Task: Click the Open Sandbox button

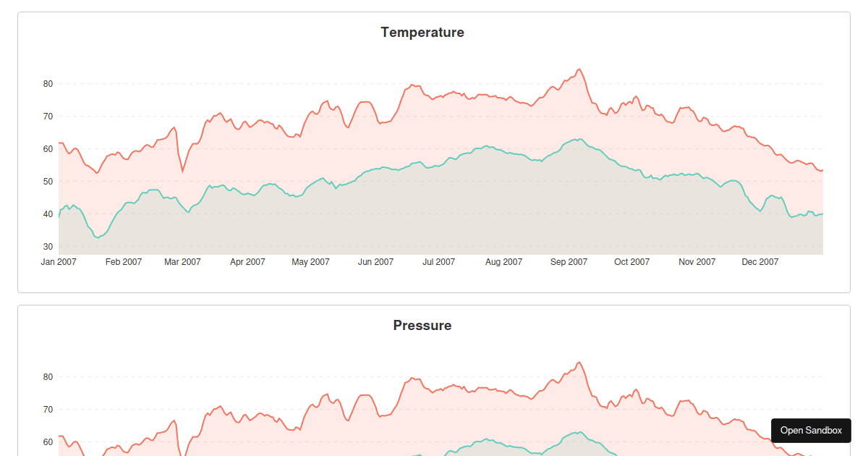Action: coord(811,431)
